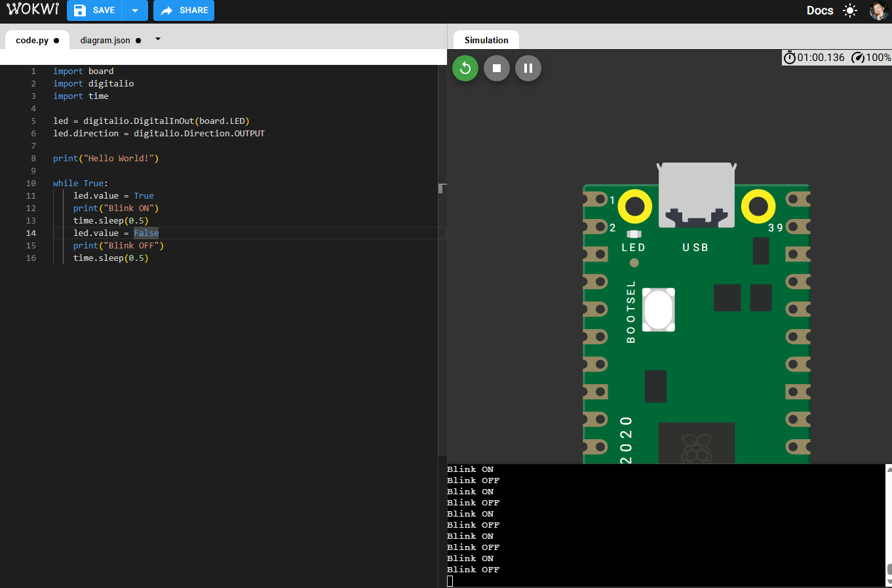892x588 pixels.
Task: Open the save options dropdown arrow
Action: click(134, 10)
